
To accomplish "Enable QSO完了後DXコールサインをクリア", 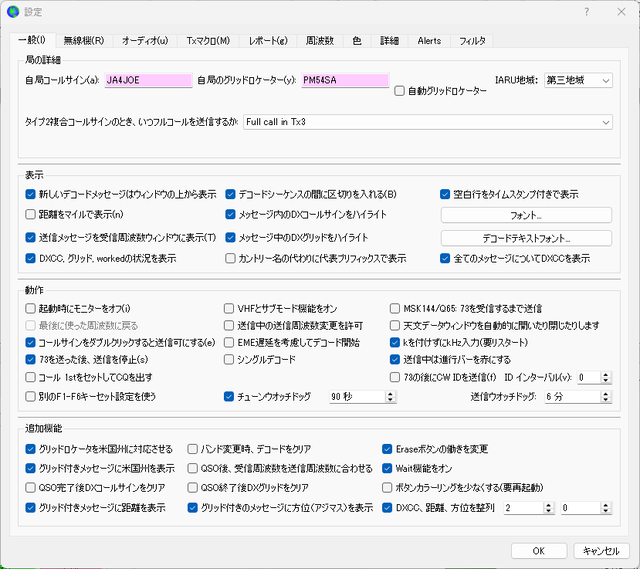I will coord(30,487).
